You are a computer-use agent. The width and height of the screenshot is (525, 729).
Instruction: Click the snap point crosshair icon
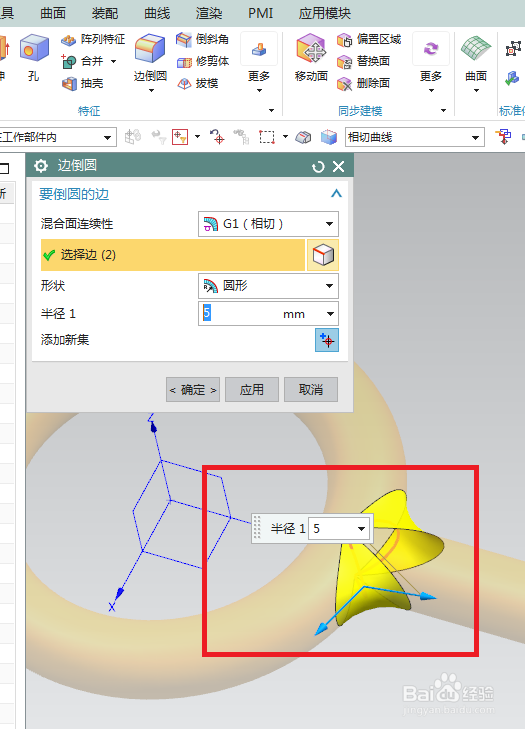[217, 137]
